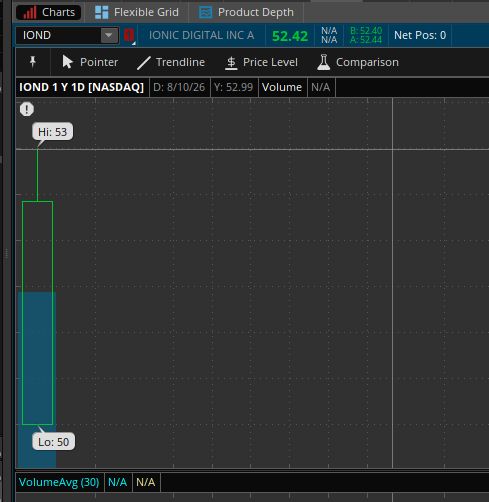Click the exclamation warning icon on chart
The height and width of the screenshot is (502, 489).
coord(27,109)
